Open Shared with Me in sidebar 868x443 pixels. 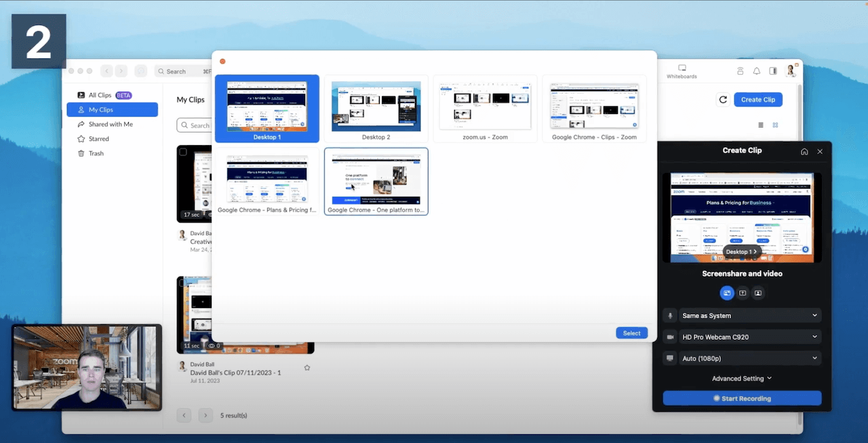coord(111,124)
